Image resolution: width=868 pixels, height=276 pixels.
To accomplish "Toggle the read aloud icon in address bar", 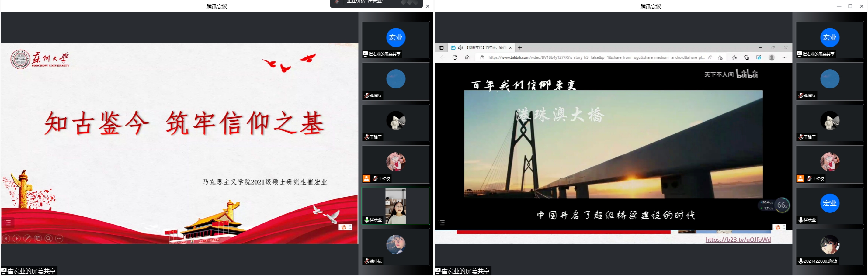I will [710, 57].
